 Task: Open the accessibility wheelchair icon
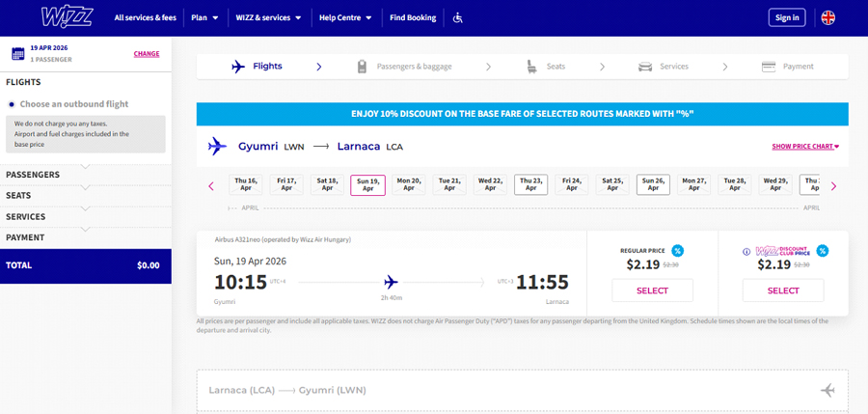click(x=458, y=17)
